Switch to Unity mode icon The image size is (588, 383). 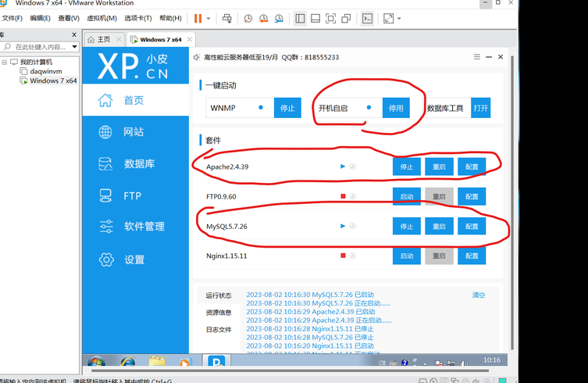[346, 19]
